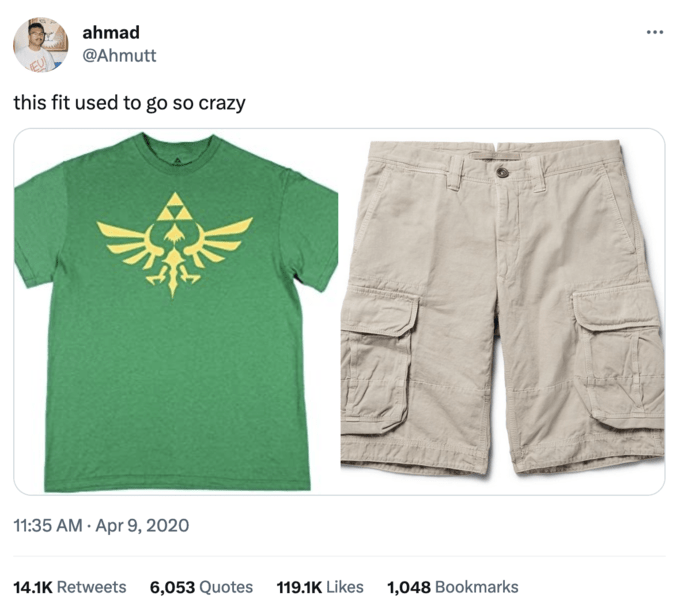This screenshot has height=615, width=680.
Task: Open the khaki cargo shorts photo
Action: 502,311
